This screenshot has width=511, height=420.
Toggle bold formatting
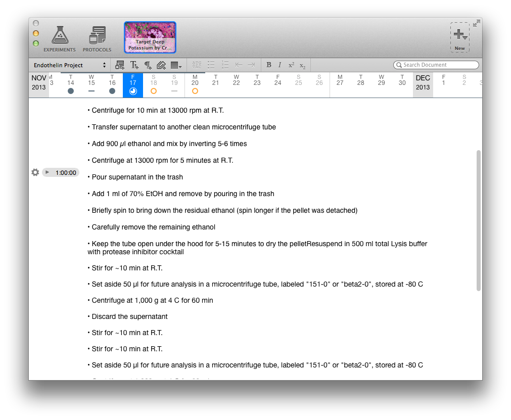point(269,65)
